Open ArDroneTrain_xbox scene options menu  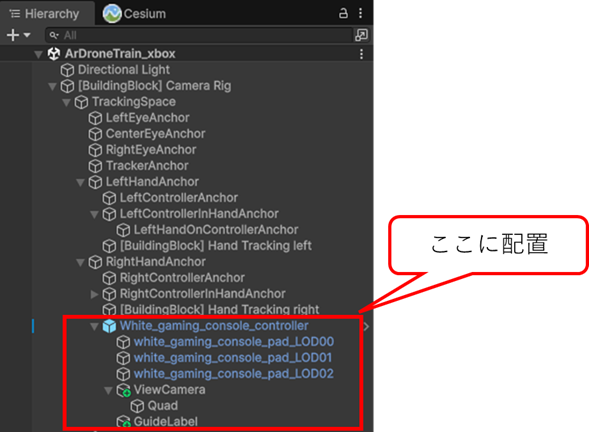pyautogui.click(x=361, y=54)
